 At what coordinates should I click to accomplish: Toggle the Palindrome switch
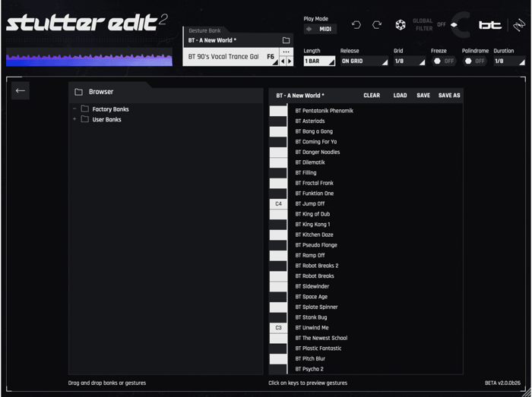point(475,61)
